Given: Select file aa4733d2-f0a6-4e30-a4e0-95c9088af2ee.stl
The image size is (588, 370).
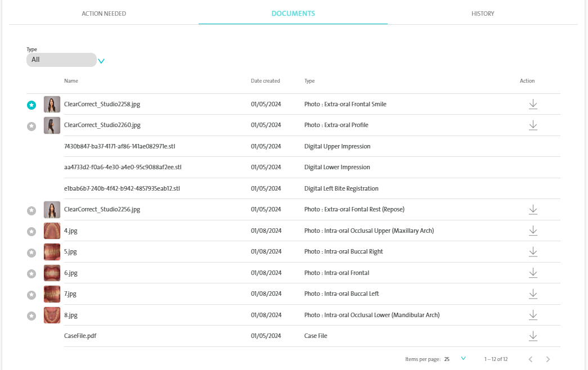Looking at the screenshot, I should [x=123, y=167].
